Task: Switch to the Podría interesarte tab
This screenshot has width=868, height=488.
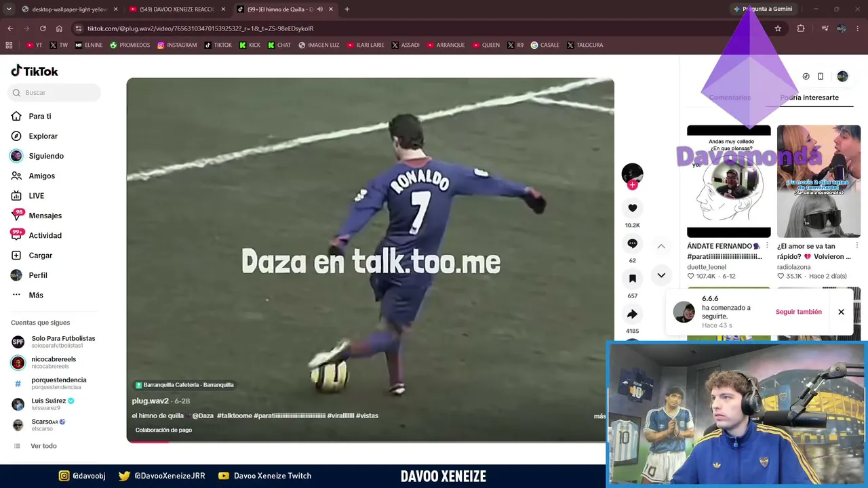Action: [809, 98]
